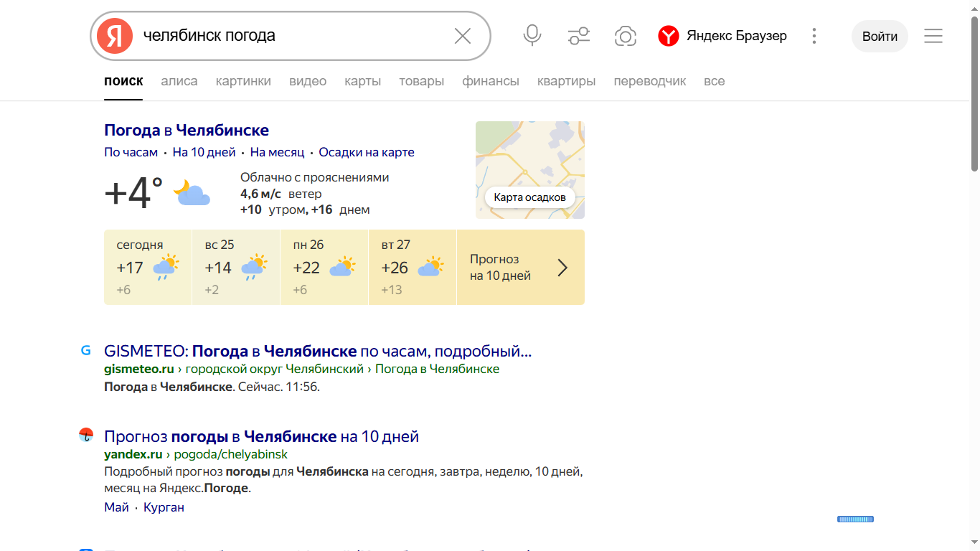Select the пн 26 forecast card
Viewport: 980px width, 551px height.
(324, 267)
